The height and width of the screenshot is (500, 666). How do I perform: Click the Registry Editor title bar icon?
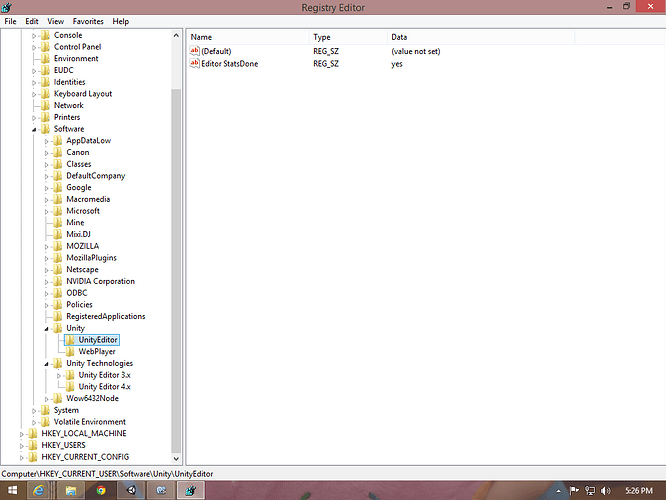6,7
